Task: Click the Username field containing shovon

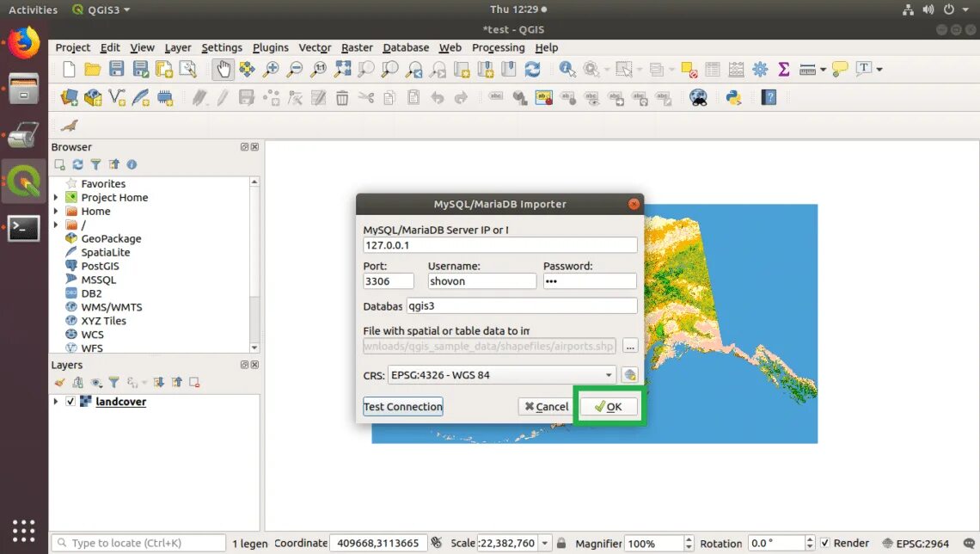Action: (x=482, y=280)
